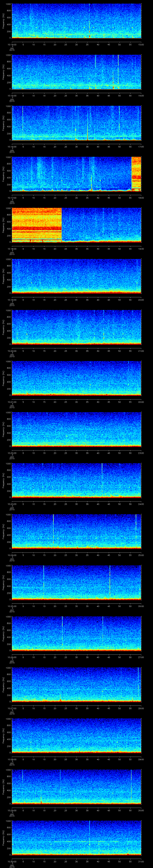Select the spectrogram panel starting at 10:14:00
The image size is (153, 868).
[76, 21]
